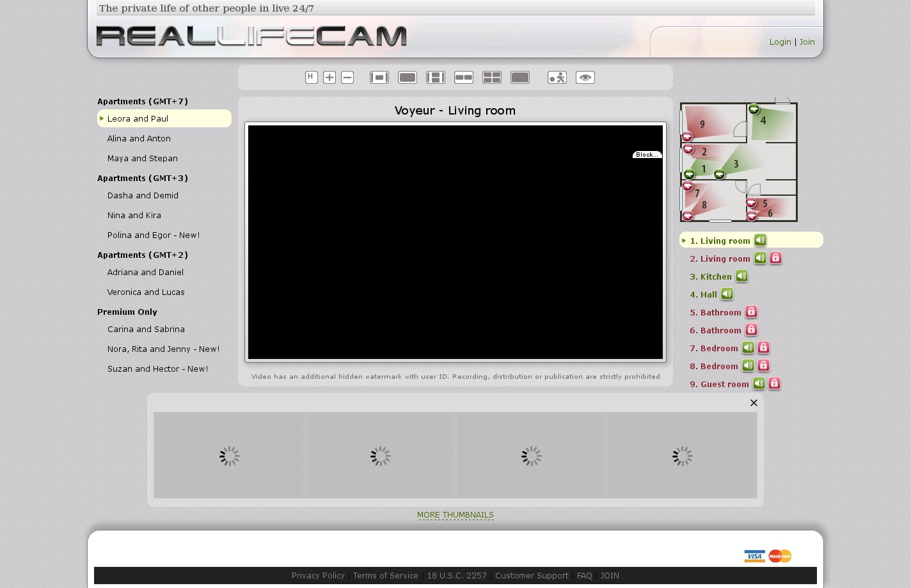Click camera 5 marker on floor plan
Viewport: 911px width, 588px height.
[751, 203]
